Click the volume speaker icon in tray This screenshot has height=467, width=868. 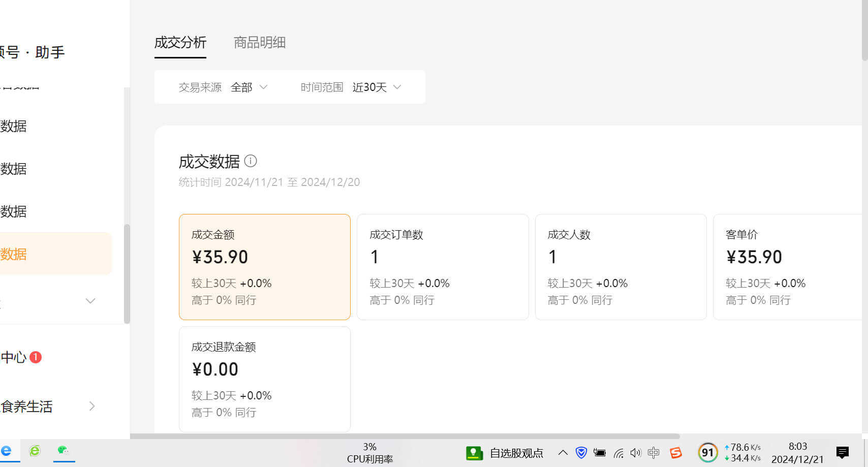click(x=636, y=452)
